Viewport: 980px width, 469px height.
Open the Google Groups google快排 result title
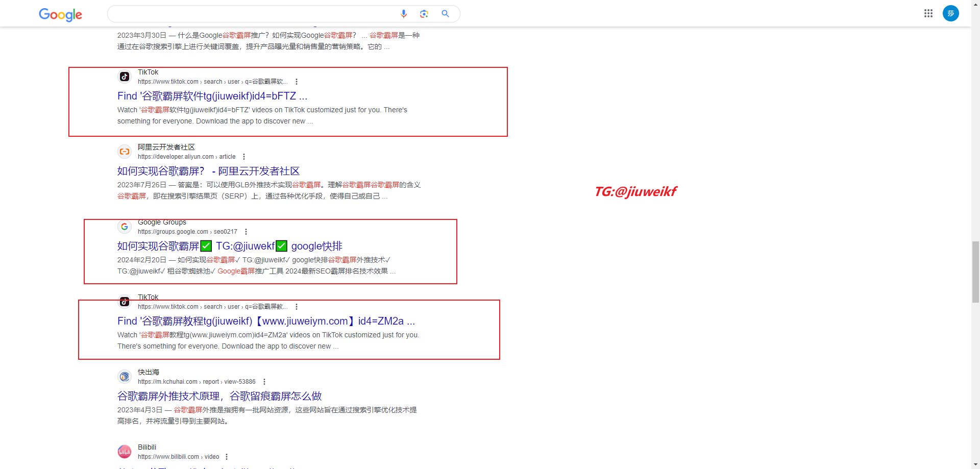point(230,246)
